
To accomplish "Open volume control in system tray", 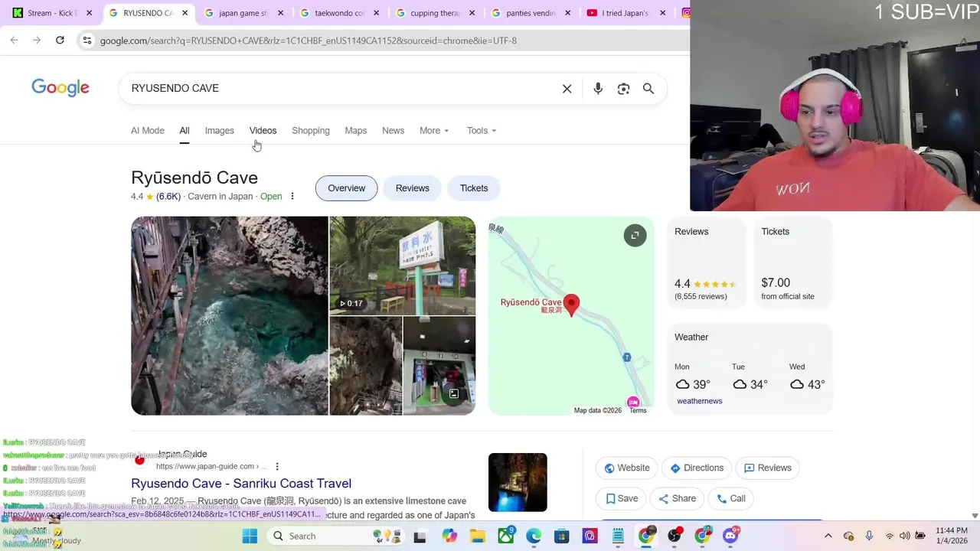I will [904, 536].
